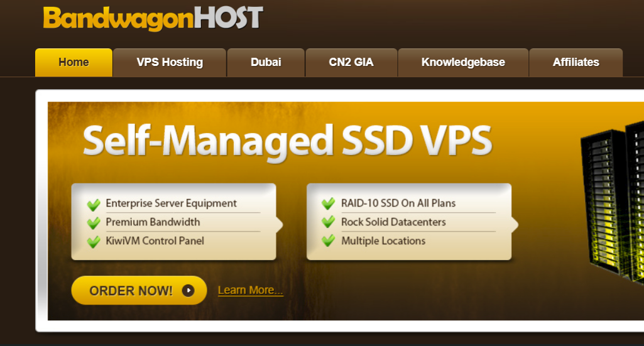The width and height of the screenshot is (644, 346).
Task: Go to the VPS Hosting tab
Action: tap(170, 62)
